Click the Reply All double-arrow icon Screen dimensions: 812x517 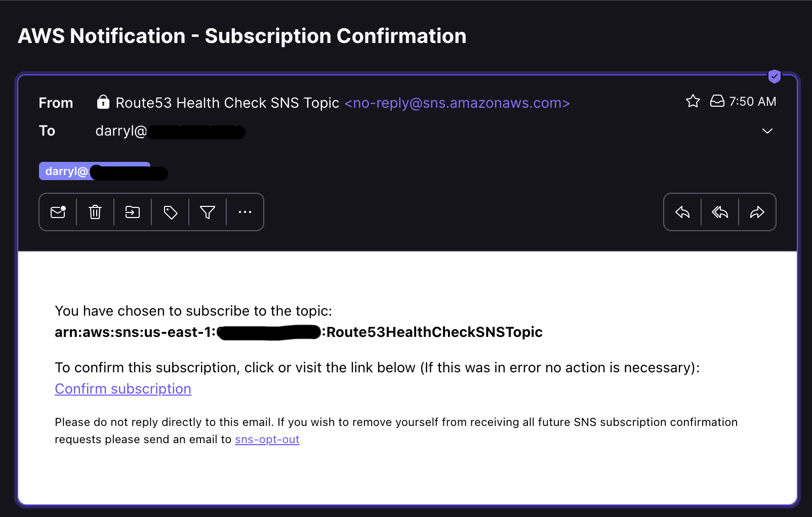point(720,212)
